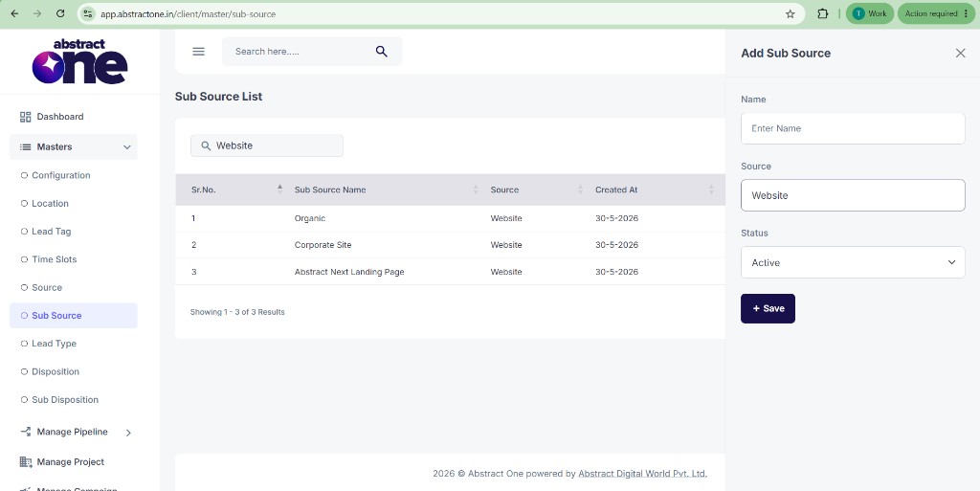Click 'Showing 1 - 3 of 3 Results' text
This screenshot has width=980, height=491.
pos(237,312)
